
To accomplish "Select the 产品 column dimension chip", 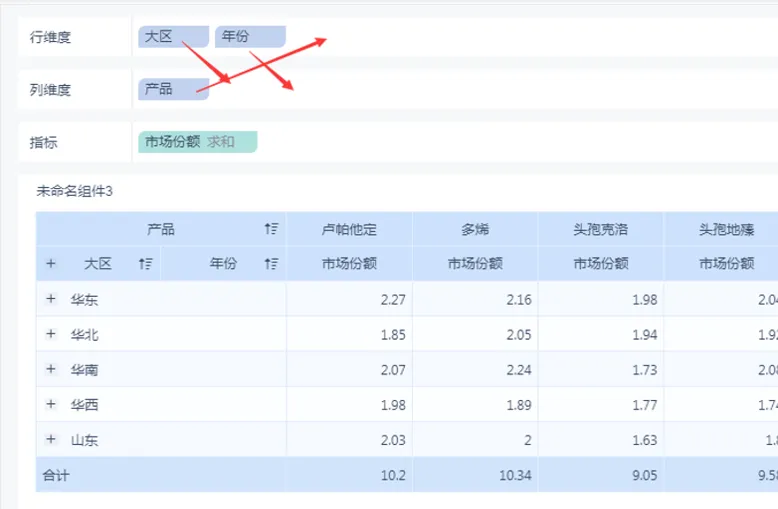I will pos(173,89).
